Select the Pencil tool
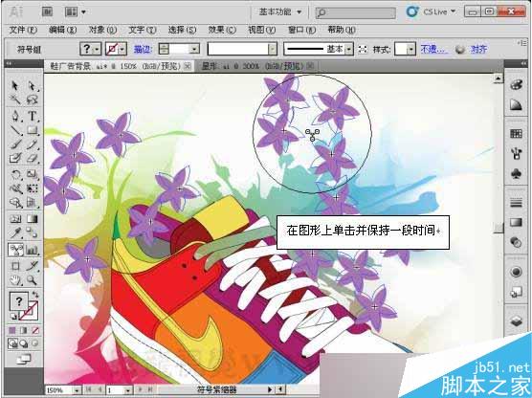532x398 pixels. 33,144
